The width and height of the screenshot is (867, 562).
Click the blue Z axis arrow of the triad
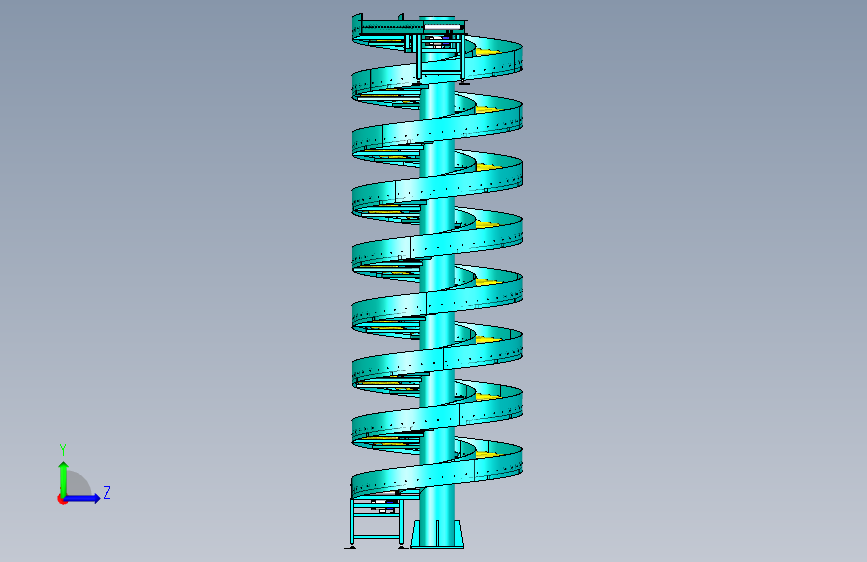[83, 498]
